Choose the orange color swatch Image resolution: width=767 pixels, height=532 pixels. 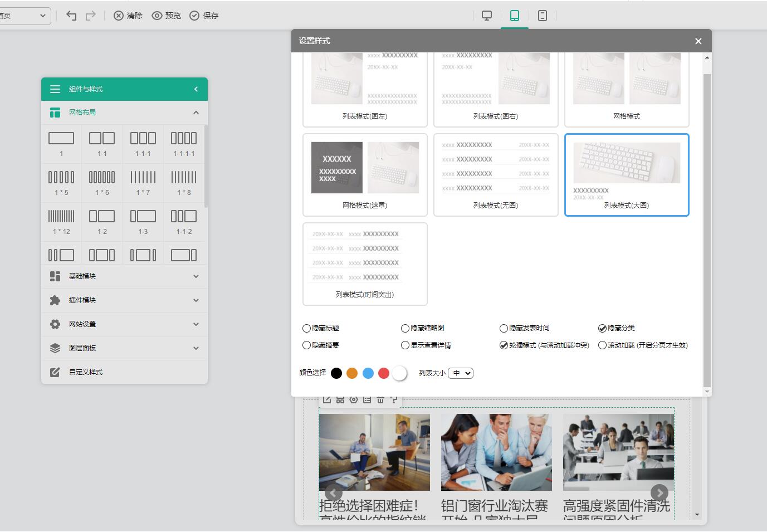pos(352,373)
